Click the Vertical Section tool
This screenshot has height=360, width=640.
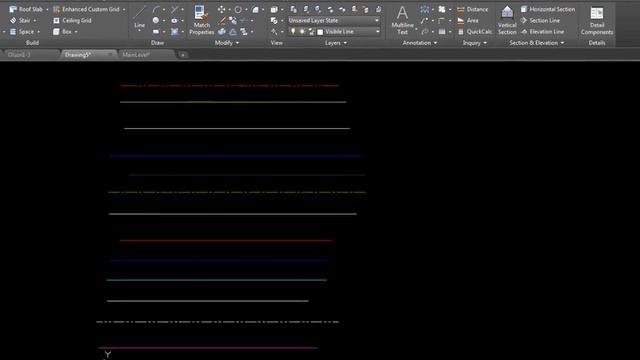507,20
